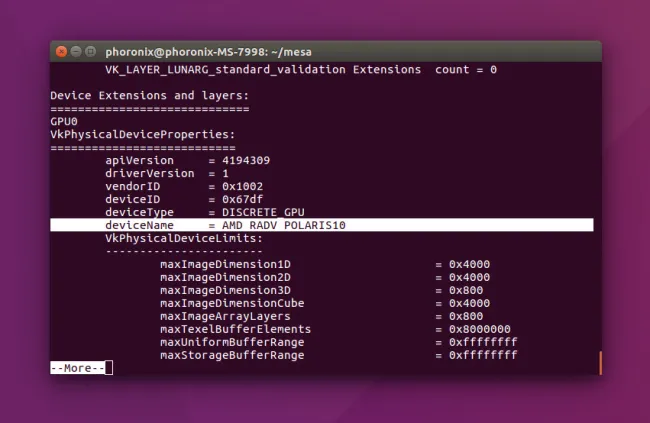650x423 pixels.
Task: Click the driverVersion = 1 line
Action: point(167,173)
